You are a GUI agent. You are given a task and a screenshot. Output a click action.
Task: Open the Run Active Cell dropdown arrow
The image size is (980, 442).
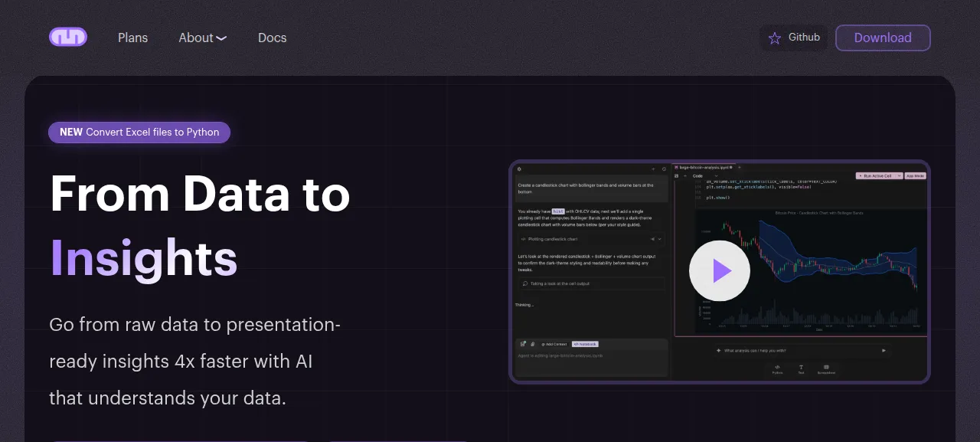click(899, 175)
